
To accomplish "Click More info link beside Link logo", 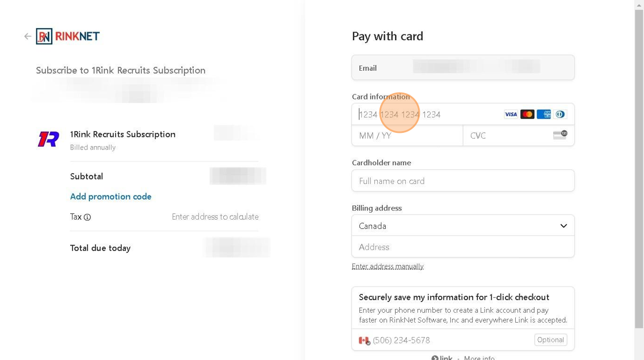I will [479, 358].
